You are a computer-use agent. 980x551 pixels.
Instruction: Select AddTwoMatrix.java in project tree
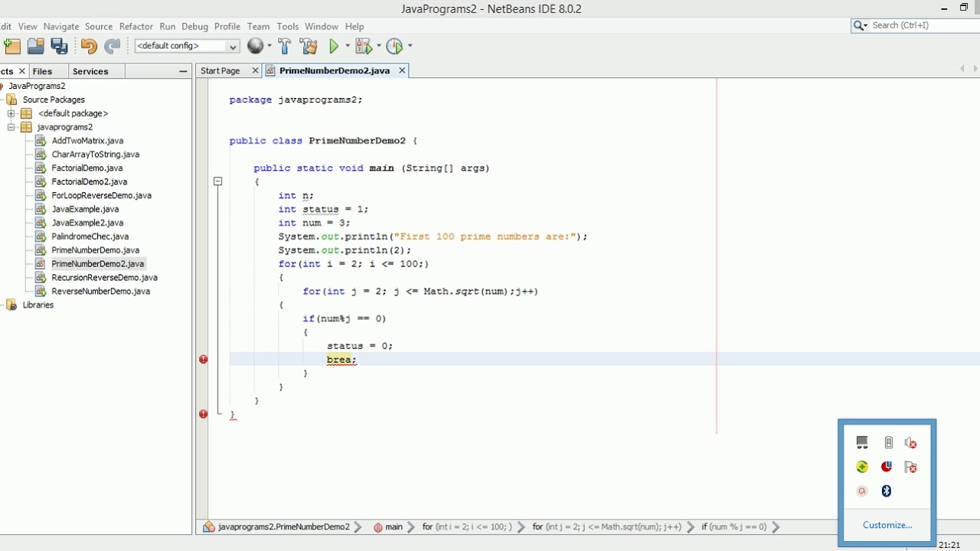[x=87, y=141]
